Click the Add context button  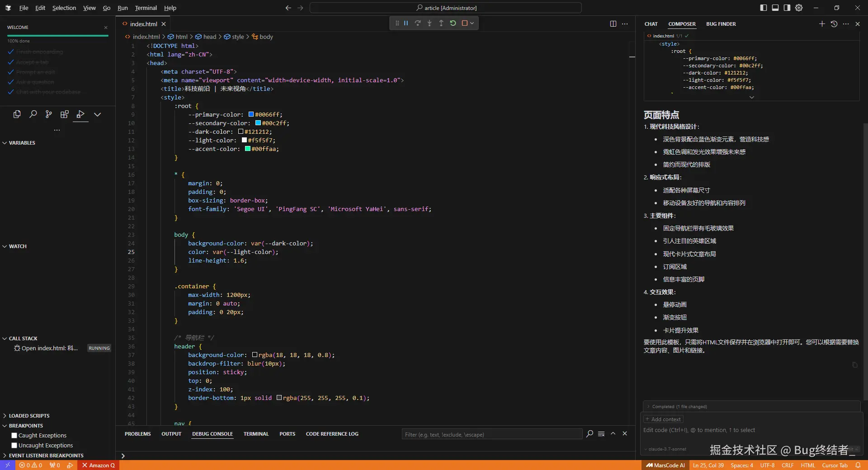[x=663, y=419]
